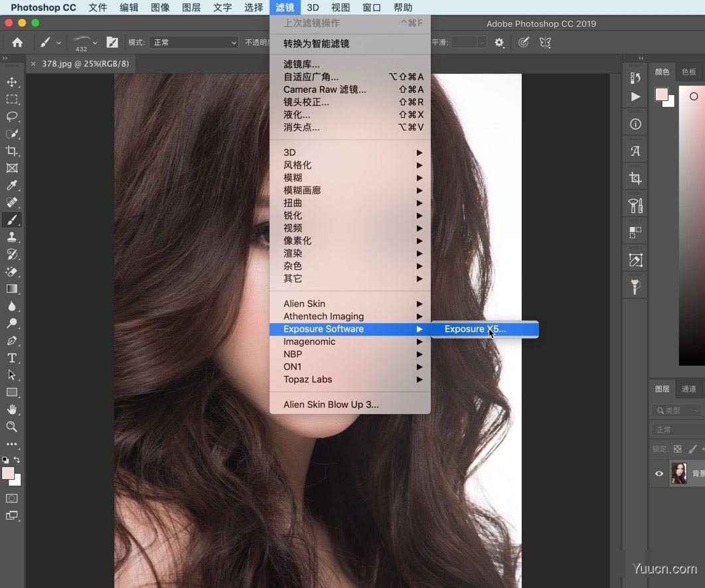Image resolution: width=705 pixels, height=588 pixels.
Task: Choose Camera Raw 滤镜... menu item
Action: [x=350, y=90]
